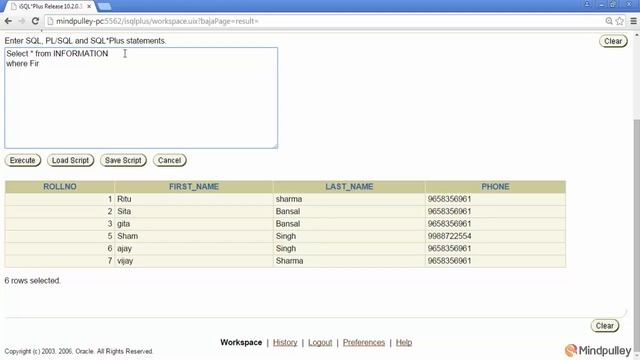Click the Cancel button

(x=169, y=160)
